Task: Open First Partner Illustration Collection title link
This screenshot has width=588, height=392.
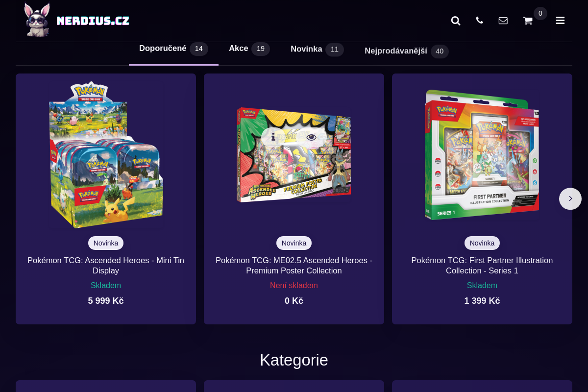Action: click(x=482, y=266)
